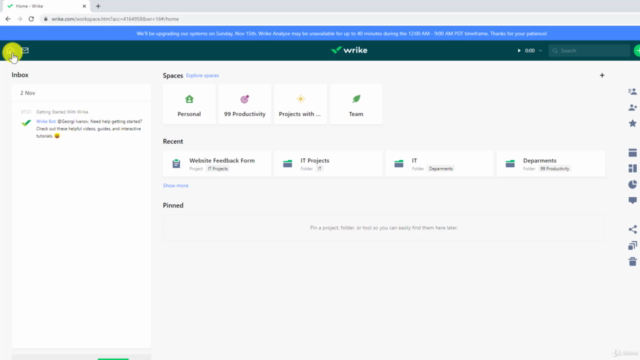Click the Wrike checkmark avatar in inbox message
The height and width of the screenshot is (360, 640).
26,122
